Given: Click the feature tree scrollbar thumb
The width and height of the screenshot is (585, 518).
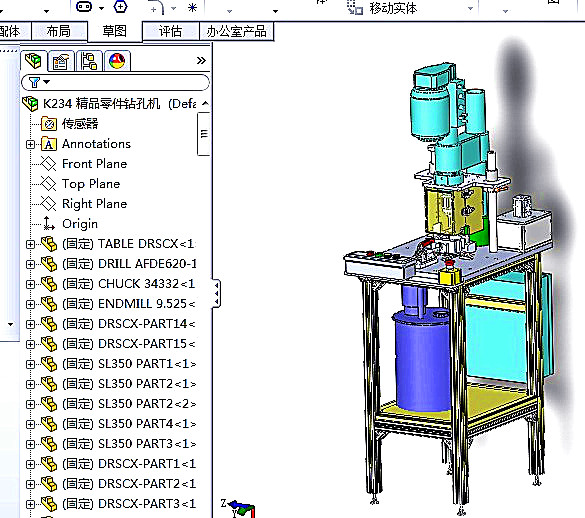Looking at the screenshot, I should [204, 134].
